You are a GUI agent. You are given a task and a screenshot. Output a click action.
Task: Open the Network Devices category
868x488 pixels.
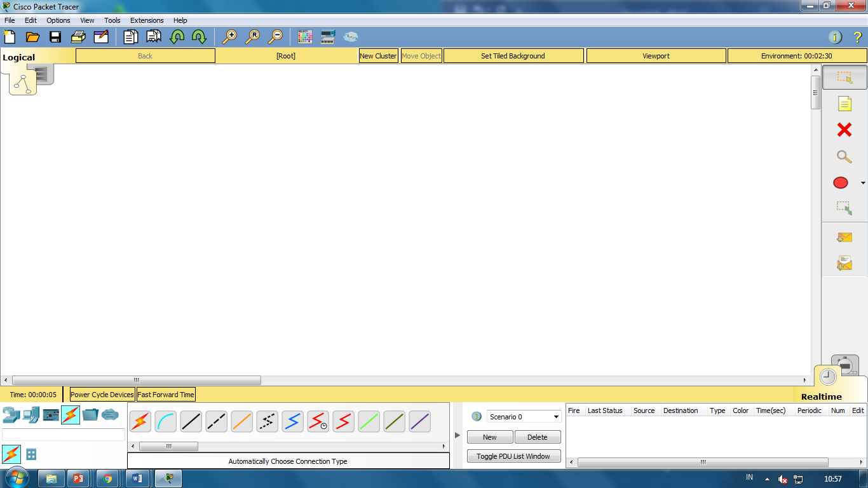click(x=11, y=415)
